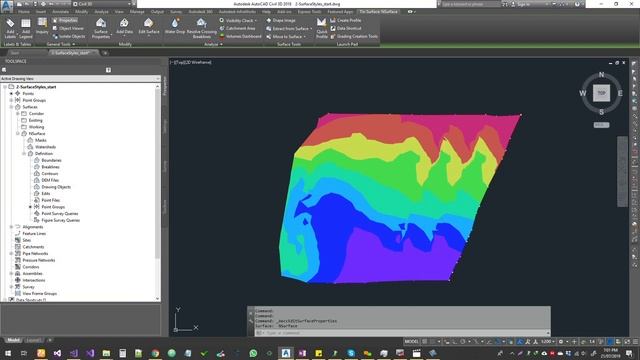This screenshot has width=640, height=360.
Task: Click the Toolspace help icon
Action: (108, 70)
